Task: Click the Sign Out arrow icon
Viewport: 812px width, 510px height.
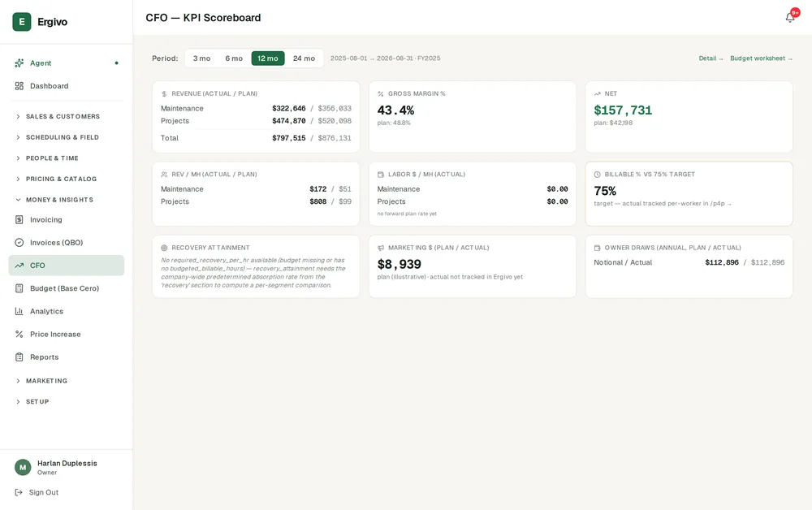Action: point(19,492)
